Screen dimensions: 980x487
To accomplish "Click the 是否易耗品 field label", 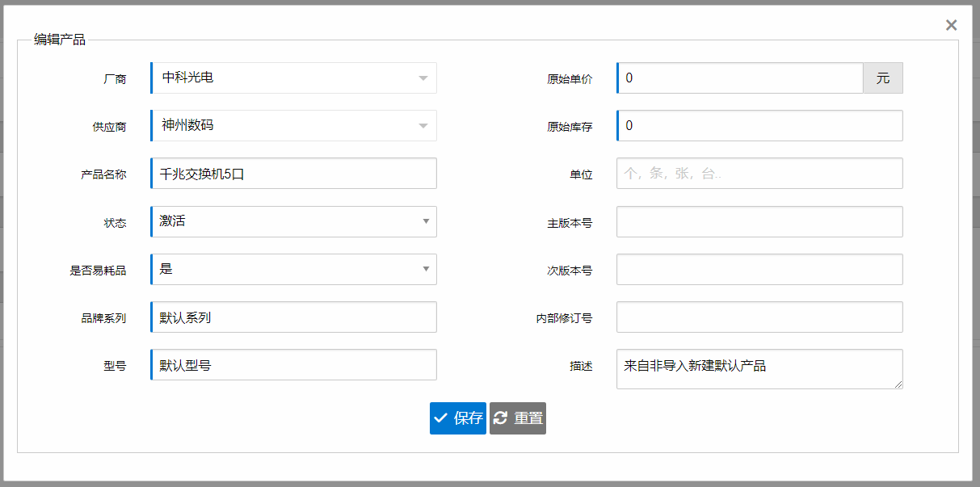I will click(98, 271).
